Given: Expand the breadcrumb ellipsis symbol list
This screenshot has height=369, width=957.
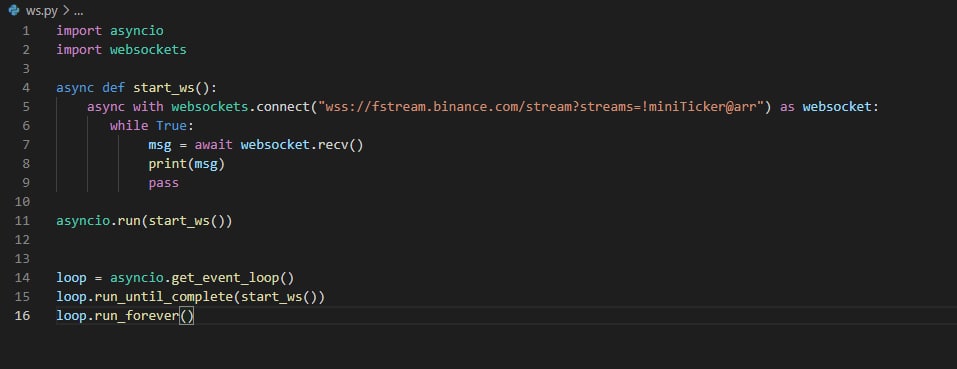Looking at the screenshot, I should [78, 11].
